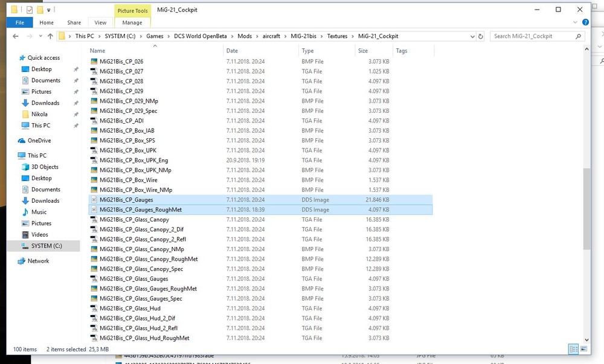Screen dimensions: 604x364
Task: Click the search magnifier icon
Action: click(578, 36)
